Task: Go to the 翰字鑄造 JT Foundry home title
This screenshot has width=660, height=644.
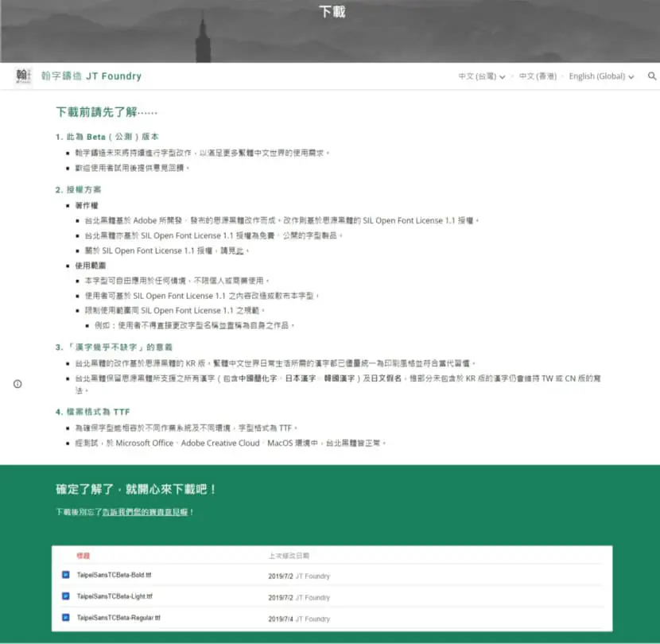Action: coord(91,76)
